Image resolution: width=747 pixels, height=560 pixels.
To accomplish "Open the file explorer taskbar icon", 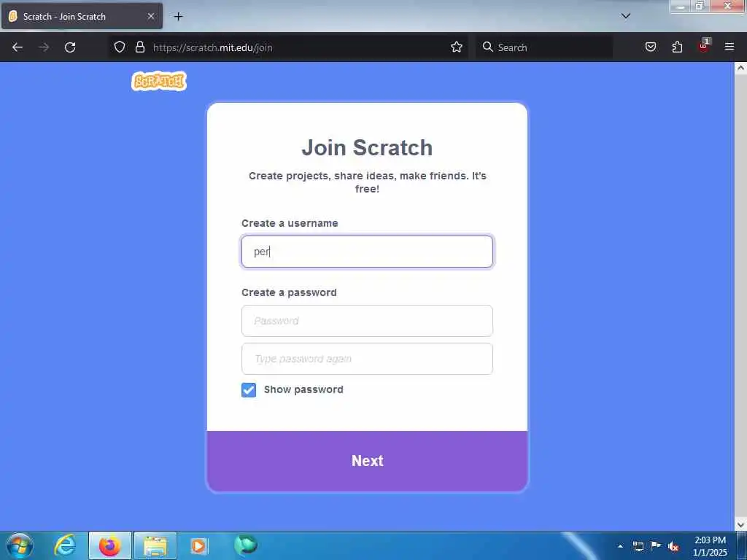I will click(155, 545).
